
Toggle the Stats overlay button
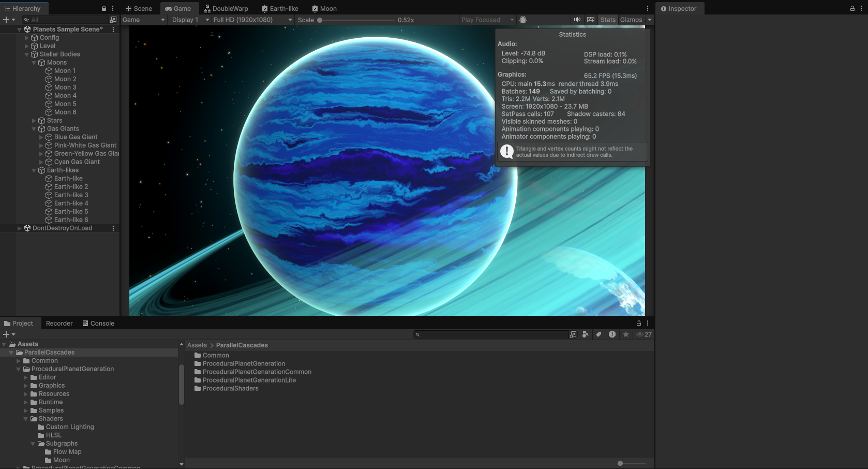pyautogui.click(x=608, y=20)
